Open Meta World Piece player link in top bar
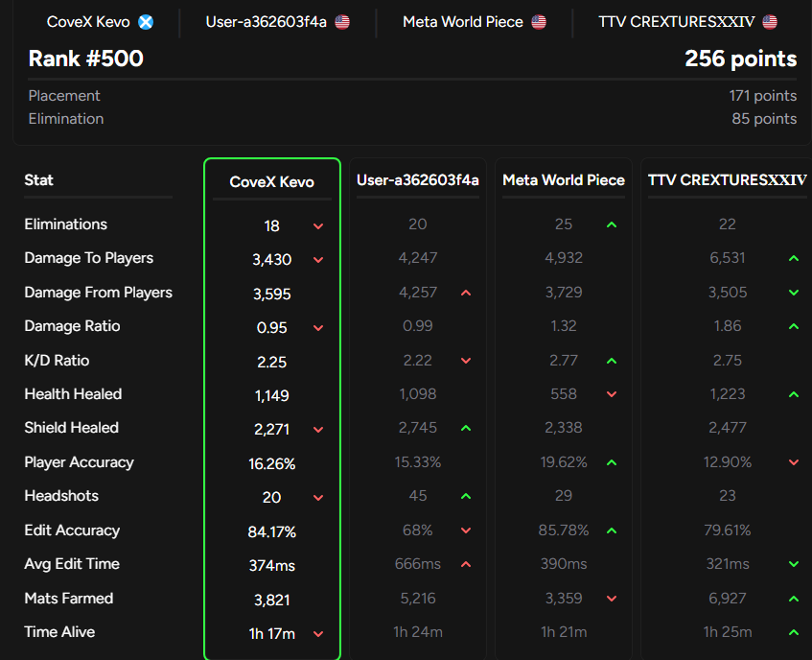Screen dimensions: 812x660 coord(463,22)
